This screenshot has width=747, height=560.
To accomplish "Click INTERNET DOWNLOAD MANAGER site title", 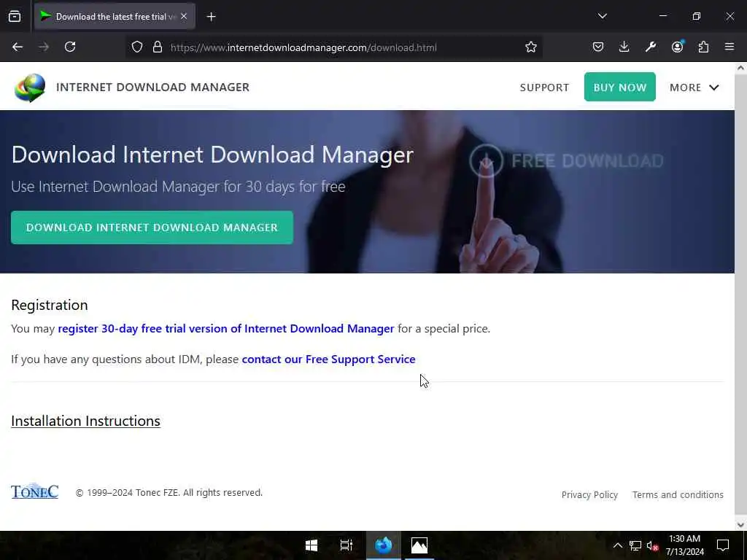I will tap(152, 87).
